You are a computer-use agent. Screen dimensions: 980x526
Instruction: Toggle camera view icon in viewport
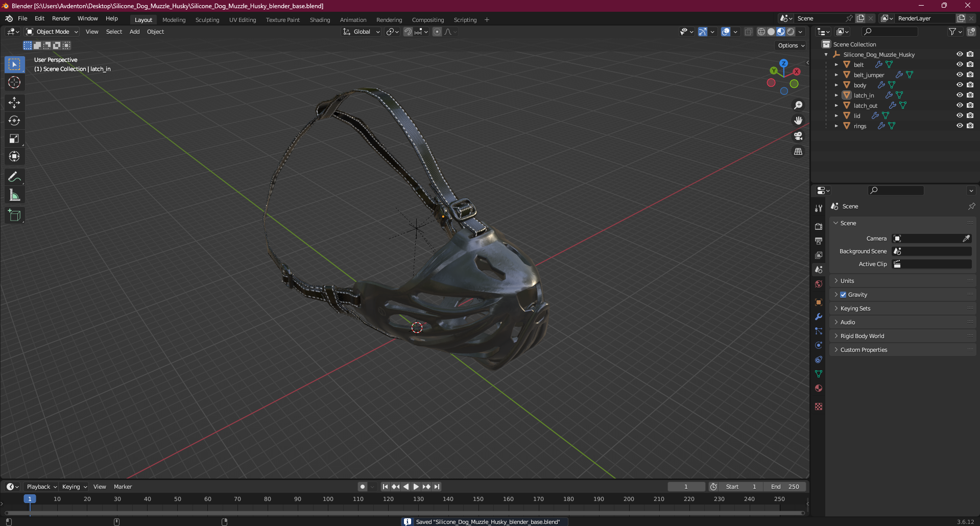coord(798,136)
